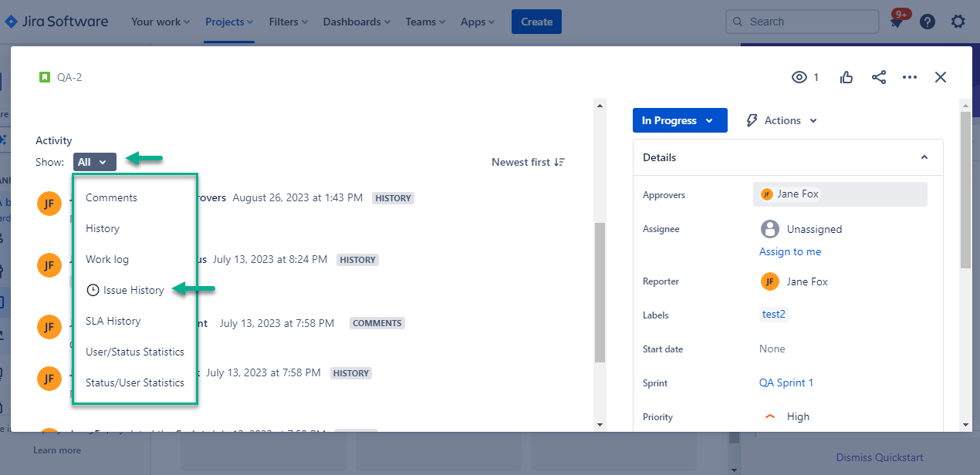Click the thumbs up vote icon
The height and width of the screenshot is (475, 980).
pos(847,77)
